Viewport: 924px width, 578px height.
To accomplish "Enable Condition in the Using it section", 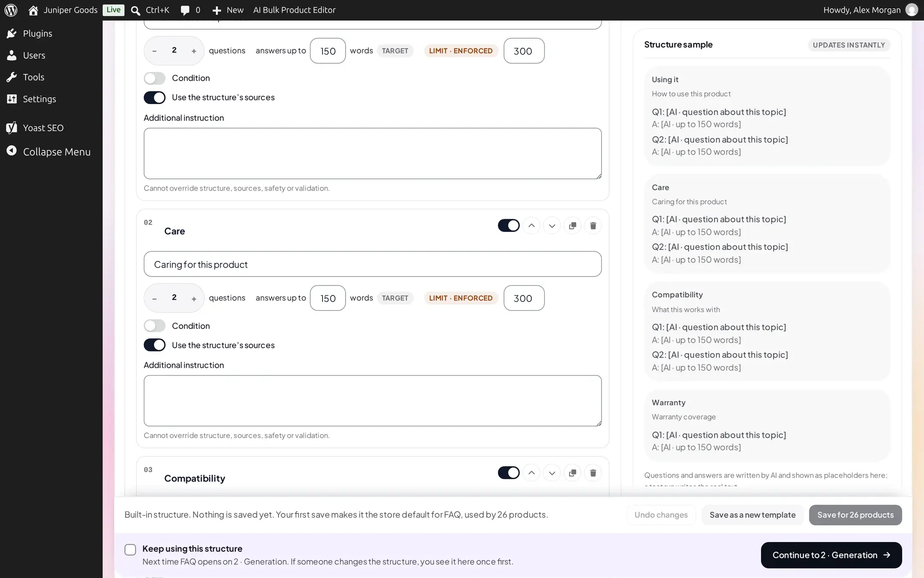I will coord(154,78).
